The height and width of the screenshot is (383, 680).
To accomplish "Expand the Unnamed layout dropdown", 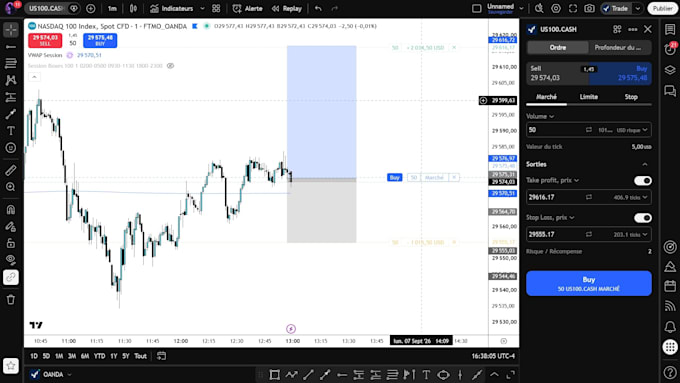I will click(521, 8).
